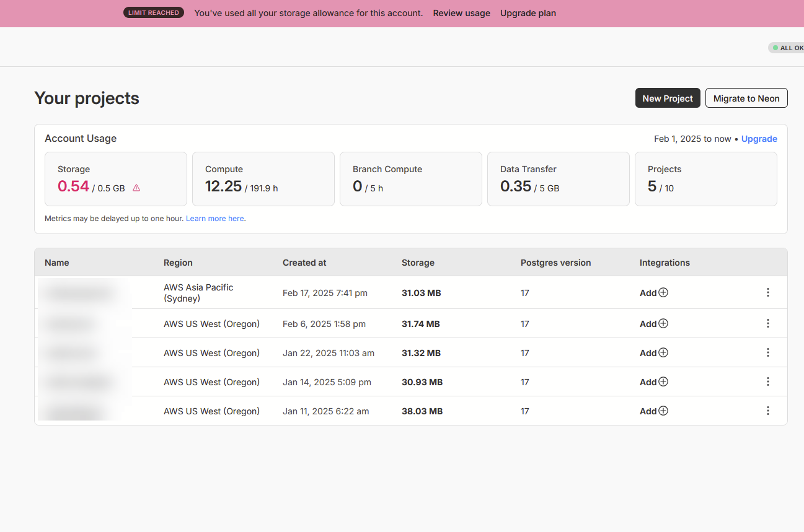The image size is (804, 532).
Task: Open kebab menu for Feb 17, 2025 project
Action: point(768,292)
